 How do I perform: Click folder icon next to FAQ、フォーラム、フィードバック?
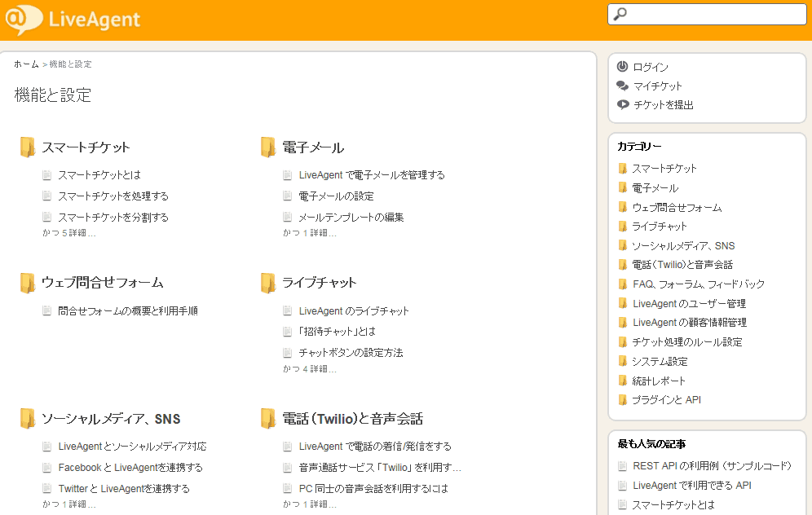click(x=623, y=284)
